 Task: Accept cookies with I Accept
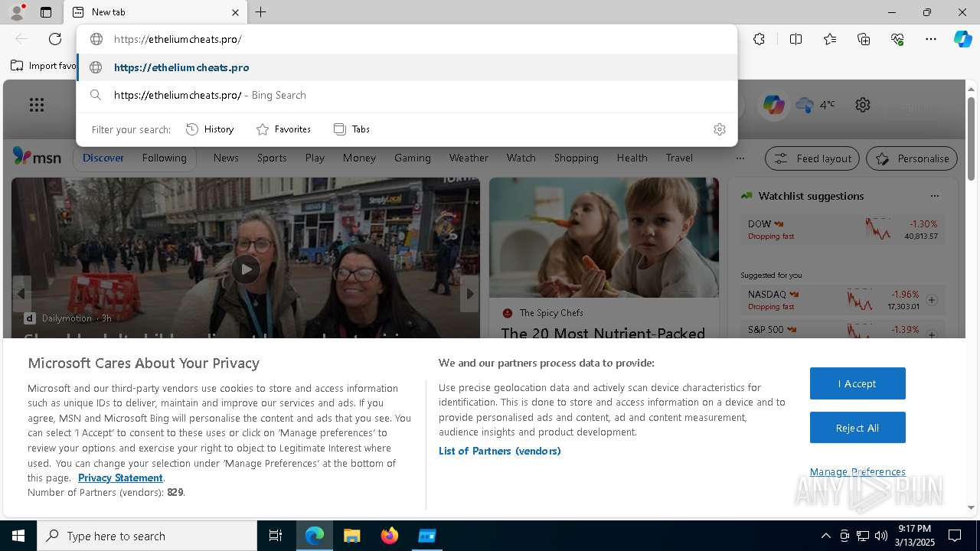857,383
